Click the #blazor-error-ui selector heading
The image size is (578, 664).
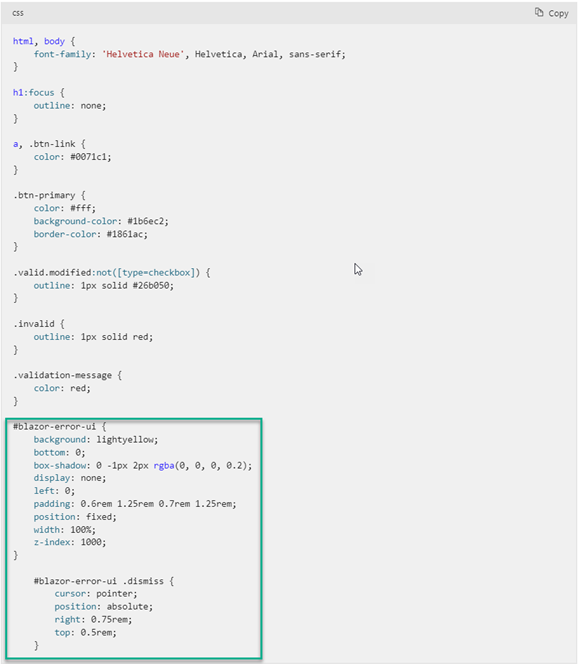pyautogui.click(x=54, y=426)
